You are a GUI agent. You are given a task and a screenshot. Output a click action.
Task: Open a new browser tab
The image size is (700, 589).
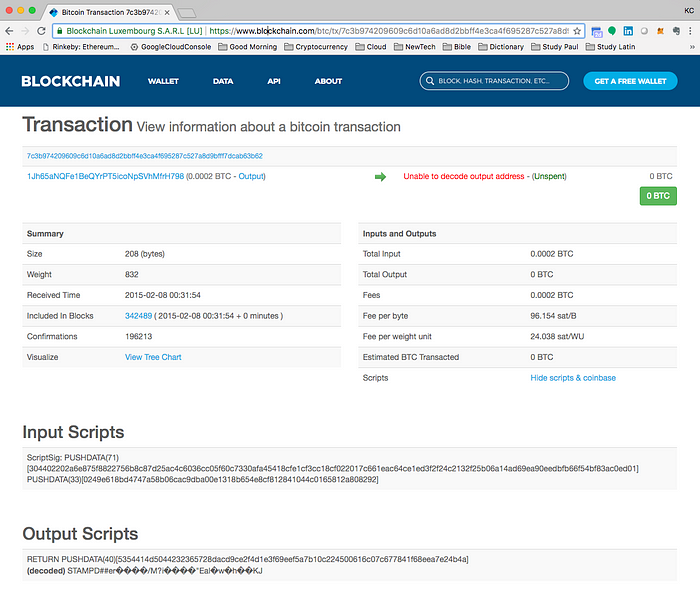tap(187, 13)
